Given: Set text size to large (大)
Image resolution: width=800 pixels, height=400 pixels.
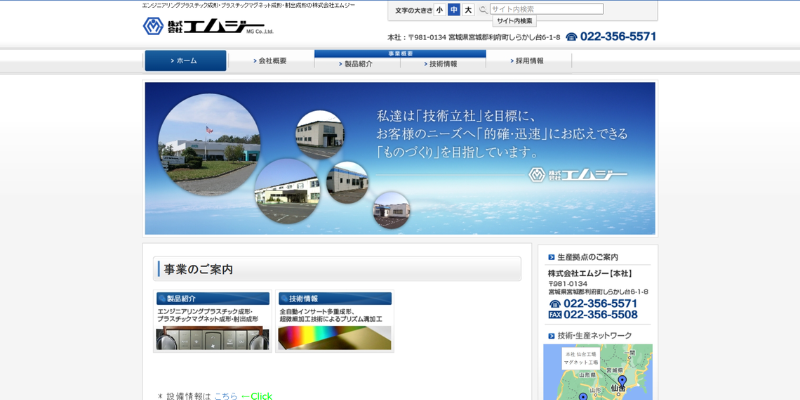Looking at the screenshot, I should (467, 10).
